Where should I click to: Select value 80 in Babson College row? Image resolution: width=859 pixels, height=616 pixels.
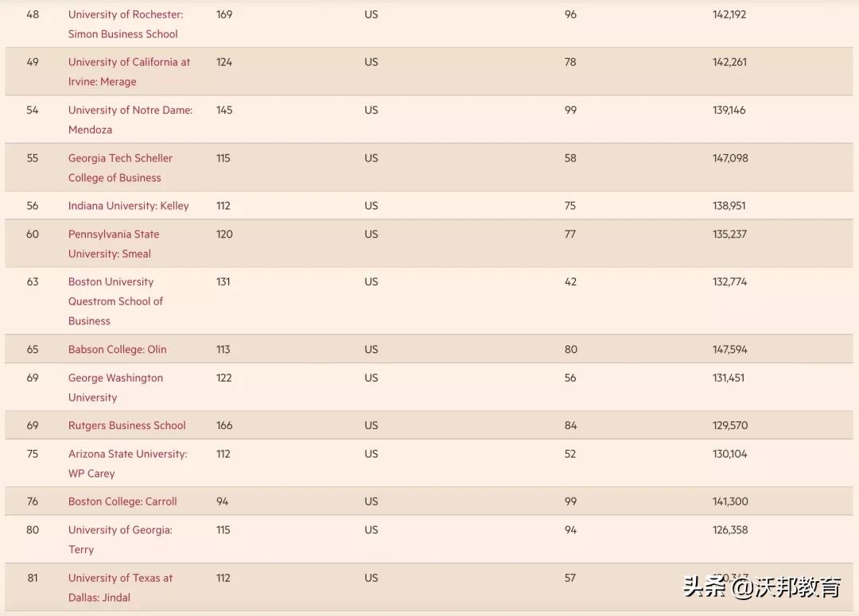point(570,350)
